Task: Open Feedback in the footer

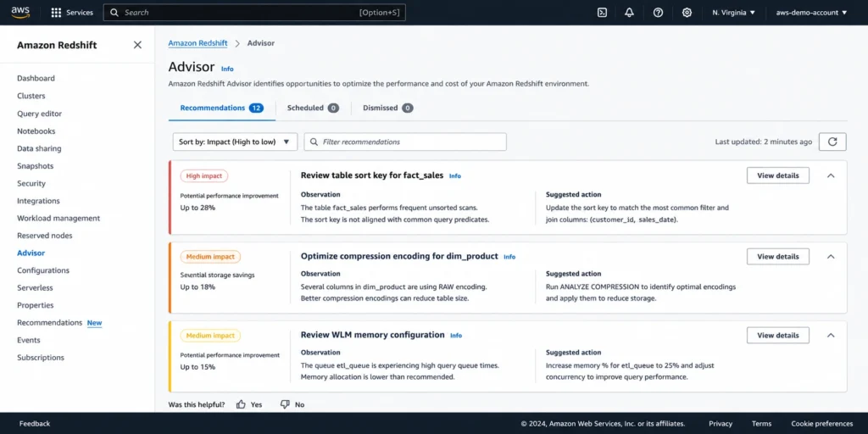Action: pyautogui.click(x=34, y=424)
